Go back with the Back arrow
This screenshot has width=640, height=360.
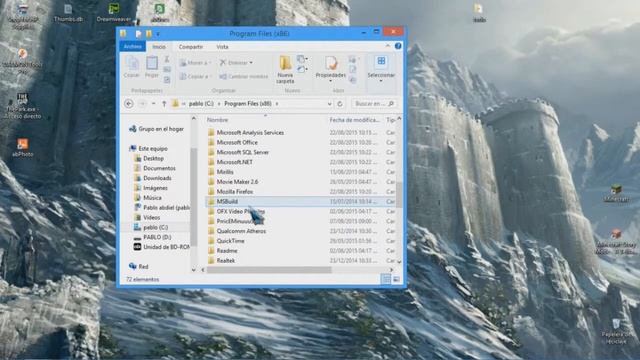point(129,104)
